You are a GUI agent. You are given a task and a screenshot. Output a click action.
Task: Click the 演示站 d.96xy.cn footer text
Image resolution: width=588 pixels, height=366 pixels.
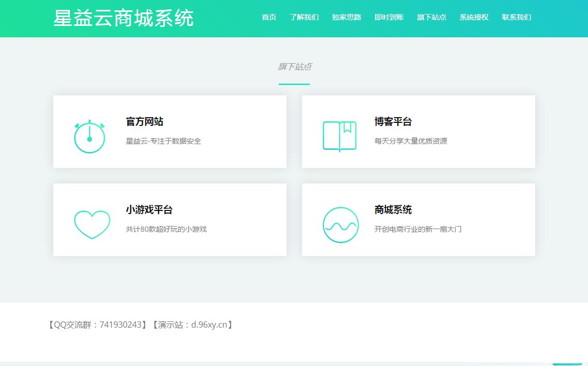coord(192,325)
